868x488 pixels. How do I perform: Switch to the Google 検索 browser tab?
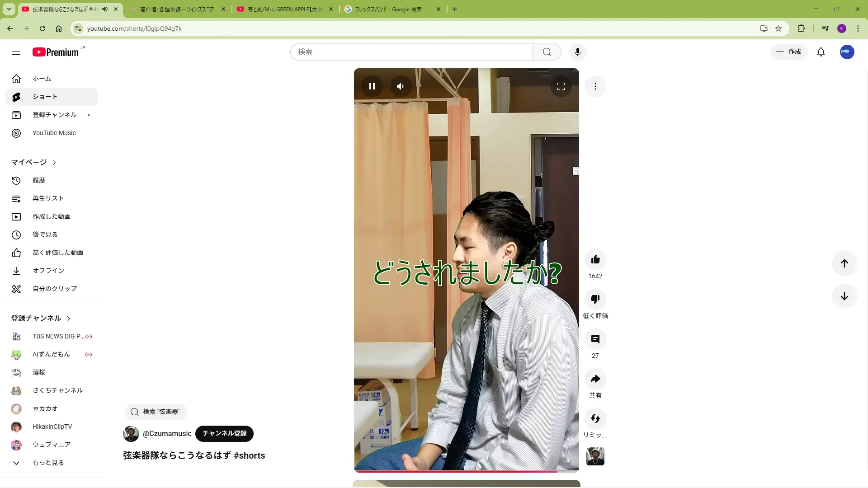388,9
